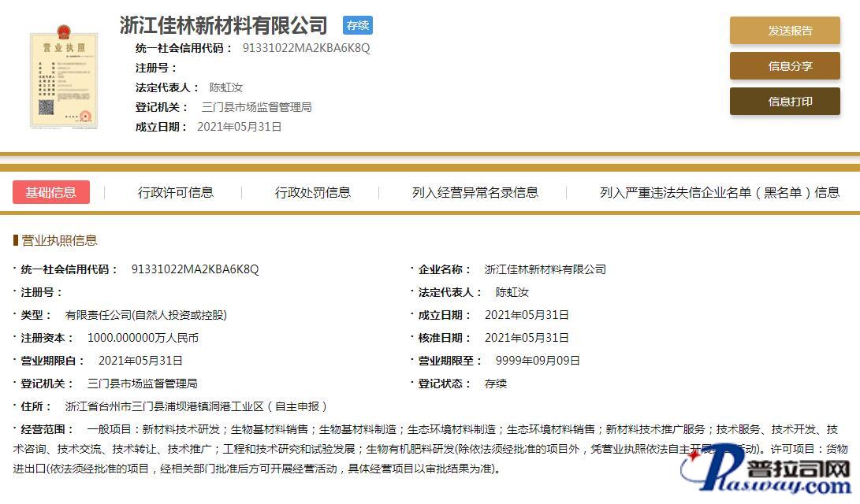Open the 行政处罚信息 tab
Image resolution: width=860 pixels, height=504 pixels.
point(312,192)
